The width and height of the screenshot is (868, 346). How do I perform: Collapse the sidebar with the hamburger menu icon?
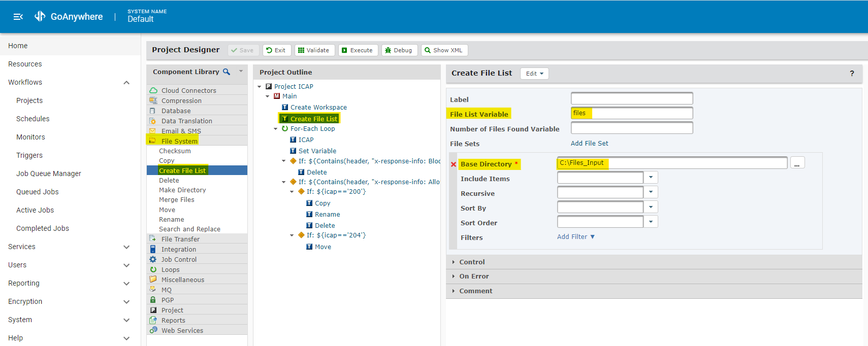point(18,17)
